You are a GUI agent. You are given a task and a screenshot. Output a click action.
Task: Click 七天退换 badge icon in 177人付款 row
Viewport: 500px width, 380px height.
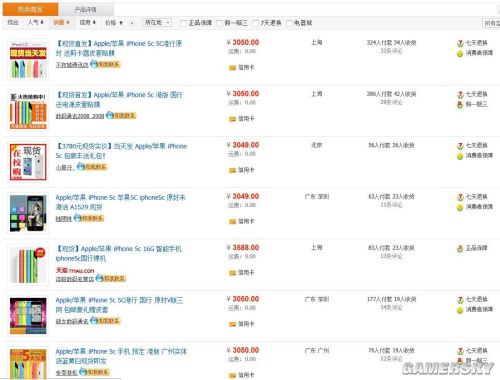460,300
